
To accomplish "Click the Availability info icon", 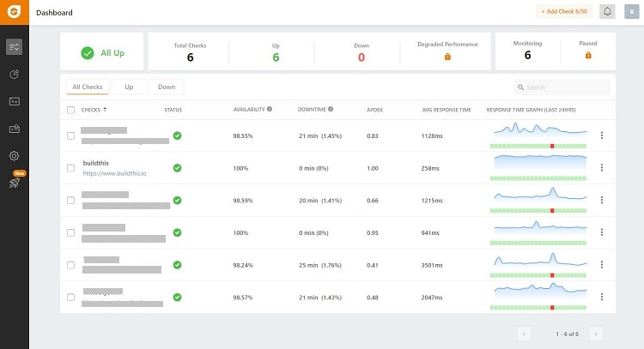I will pos(270,109).
